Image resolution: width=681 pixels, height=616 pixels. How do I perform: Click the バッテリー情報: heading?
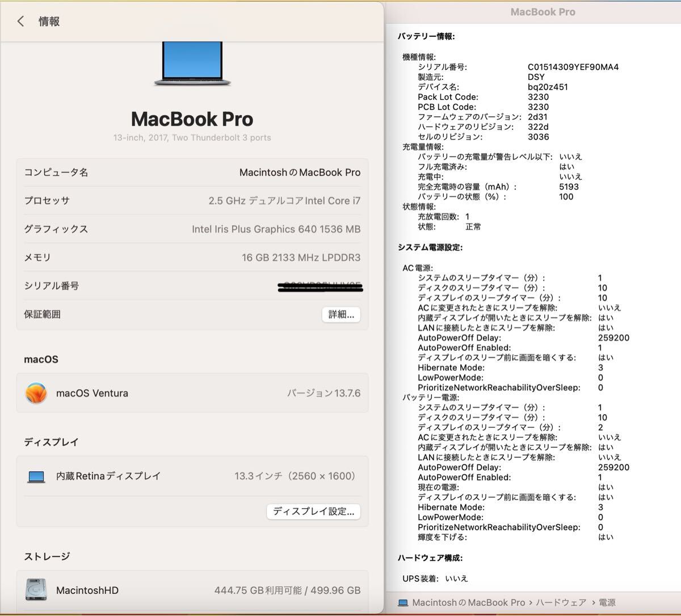pyautogui.click(x=426, y=36)
